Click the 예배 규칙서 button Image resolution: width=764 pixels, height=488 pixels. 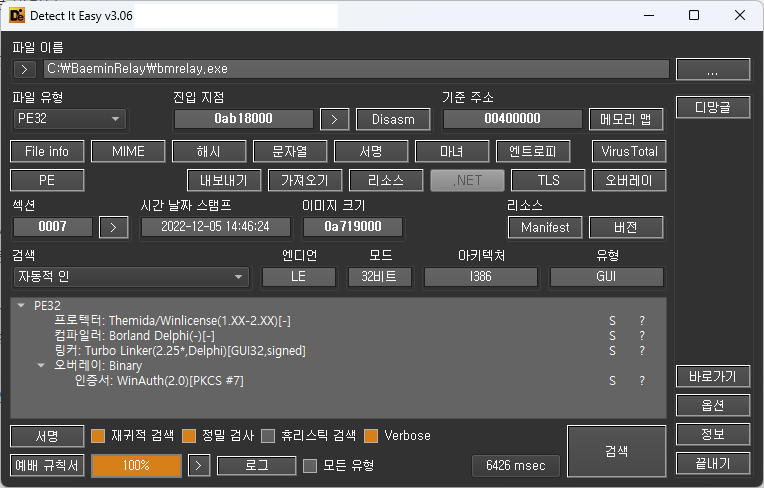pyautogui.click(x=47, y=466)
